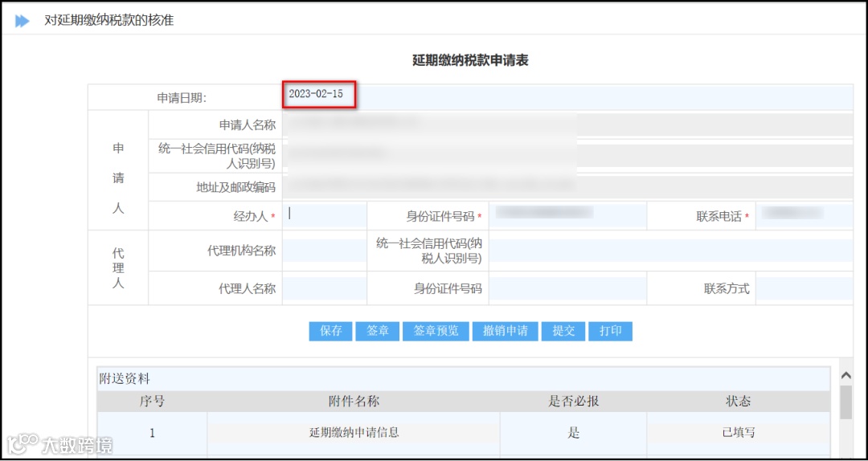Image resolution: width=868 pixels, height=461 pixels.
Task: Click the 申请人名称 read-only field
Action: pyautogui.click(x=568, y=124)
